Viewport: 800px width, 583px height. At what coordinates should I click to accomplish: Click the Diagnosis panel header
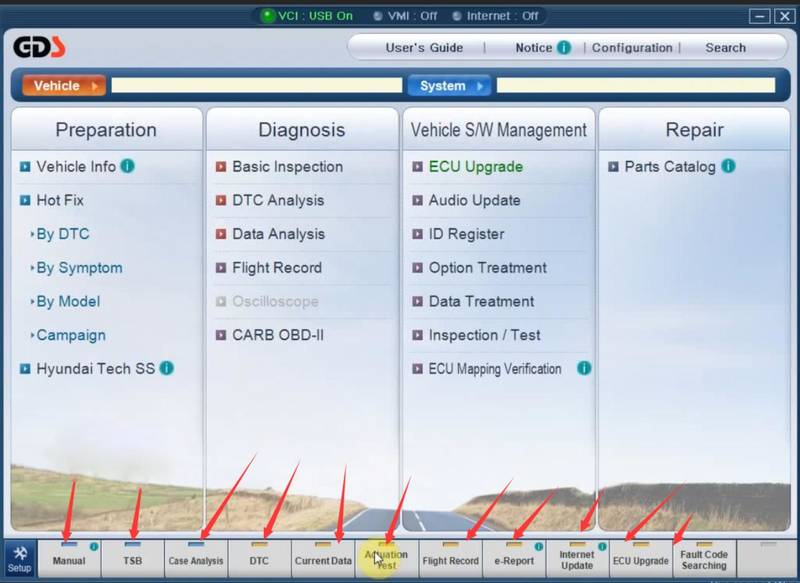[x=302, y=130]
